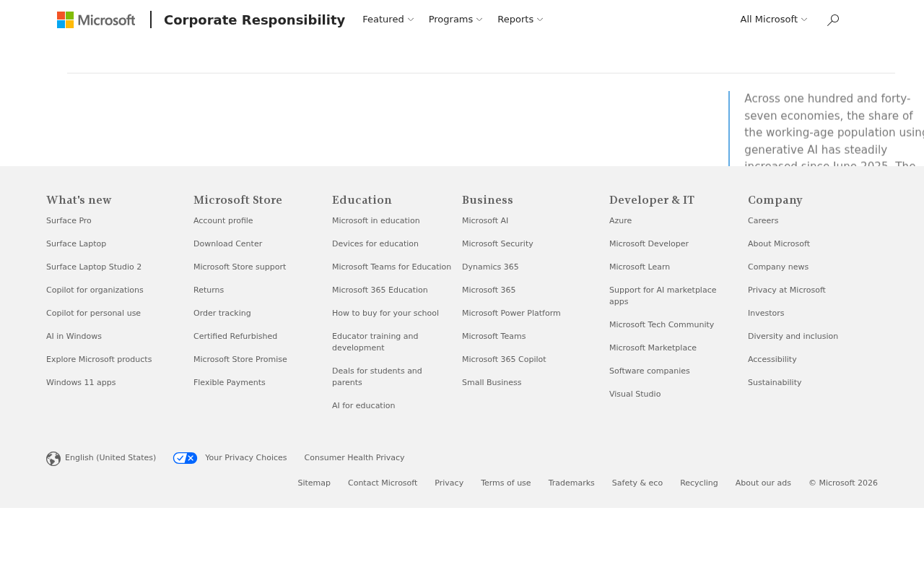Visit Surface Laptop Studio 2 page

click(94, 267)
